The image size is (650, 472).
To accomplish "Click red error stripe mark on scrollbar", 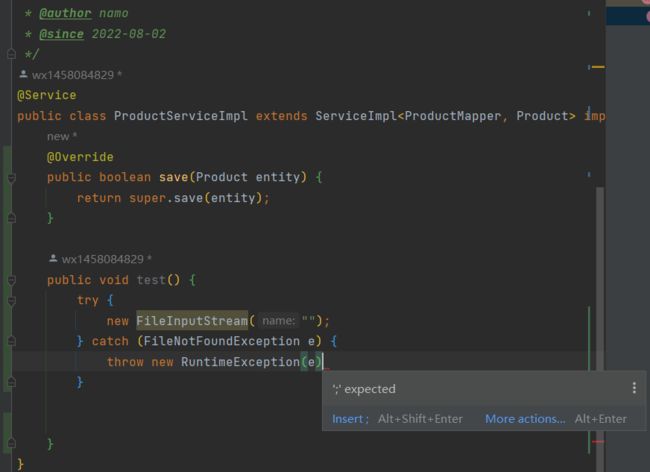I will tap(598, 442).
